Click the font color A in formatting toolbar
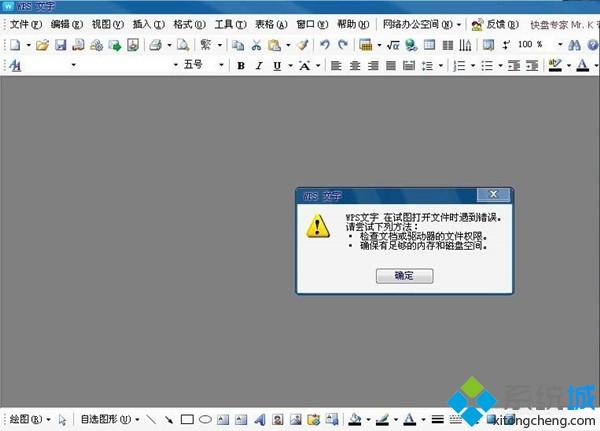 (x=582, y=65)
